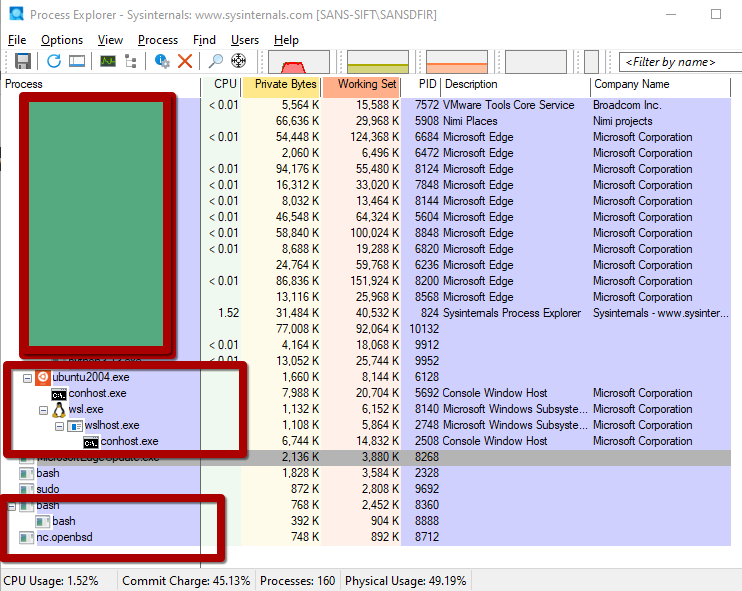This screenshot has width=742, height=591.
Task: Open the Users menu
Action: pos(244,40)
